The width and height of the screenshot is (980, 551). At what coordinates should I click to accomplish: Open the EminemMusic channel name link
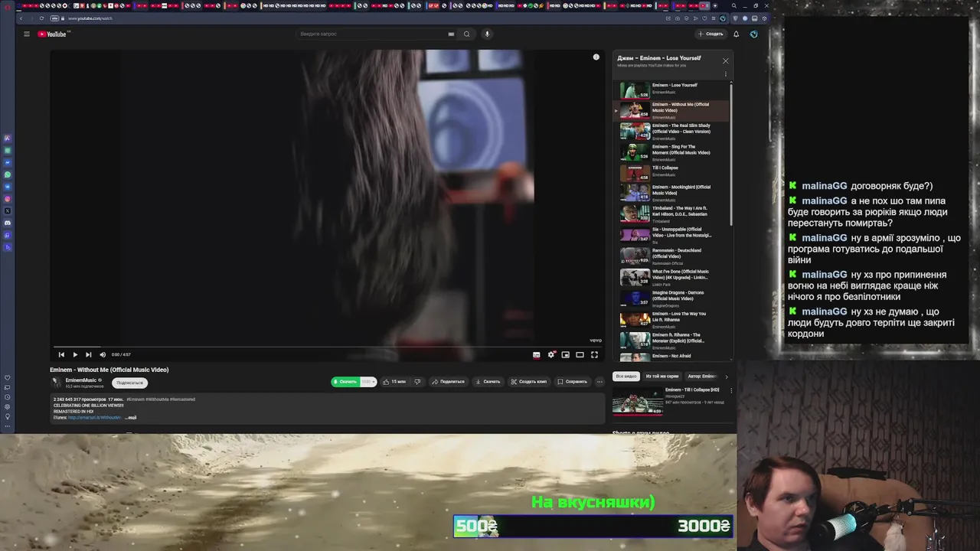[x=80, y=380]
